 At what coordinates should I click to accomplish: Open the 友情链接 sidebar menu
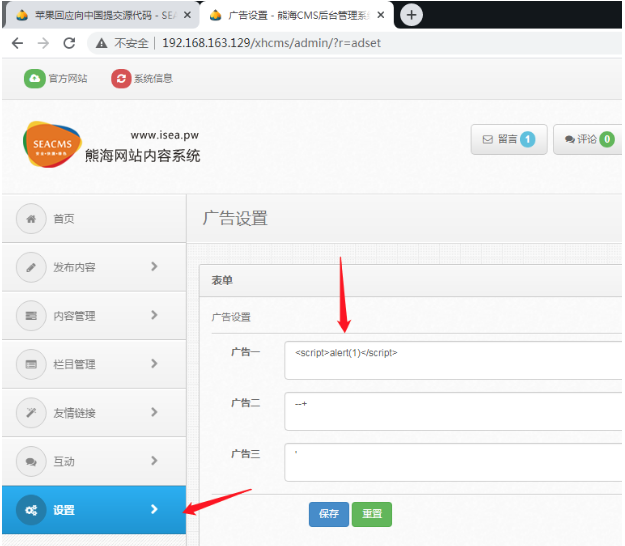click(x=94, y=413)
